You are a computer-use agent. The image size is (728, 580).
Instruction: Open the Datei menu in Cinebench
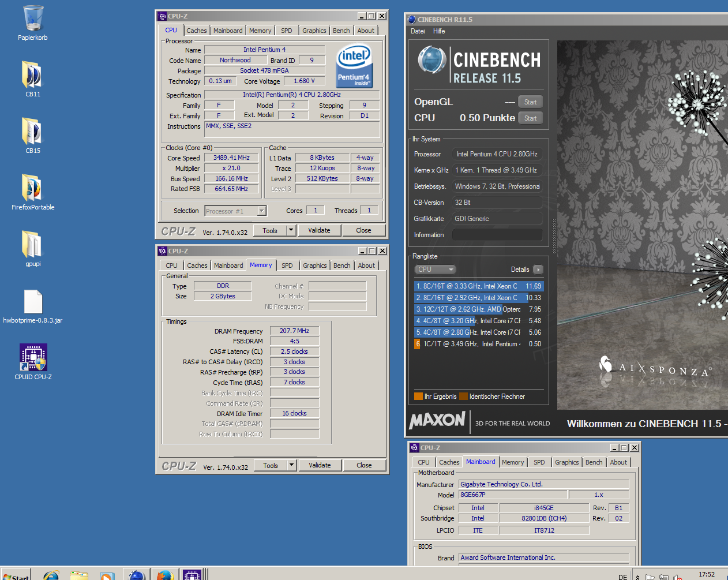click(418, 31)
